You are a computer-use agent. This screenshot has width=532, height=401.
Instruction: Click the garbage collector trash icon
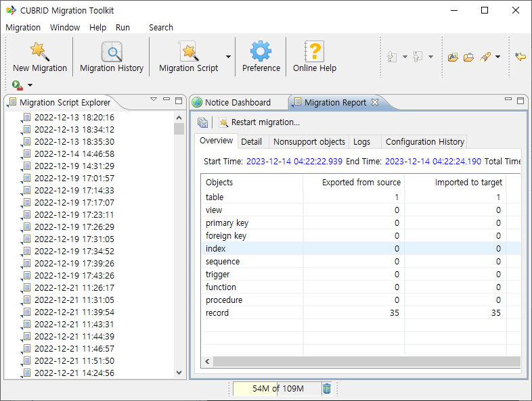(x=327, y=388)
